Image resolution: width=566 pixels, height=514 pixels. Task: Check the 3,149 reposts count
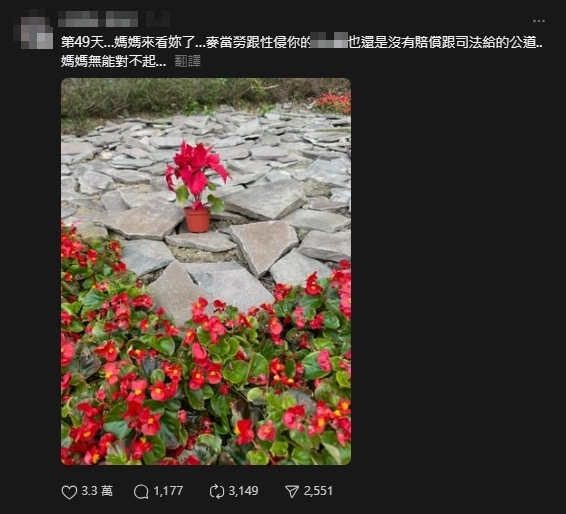(243, 491)
